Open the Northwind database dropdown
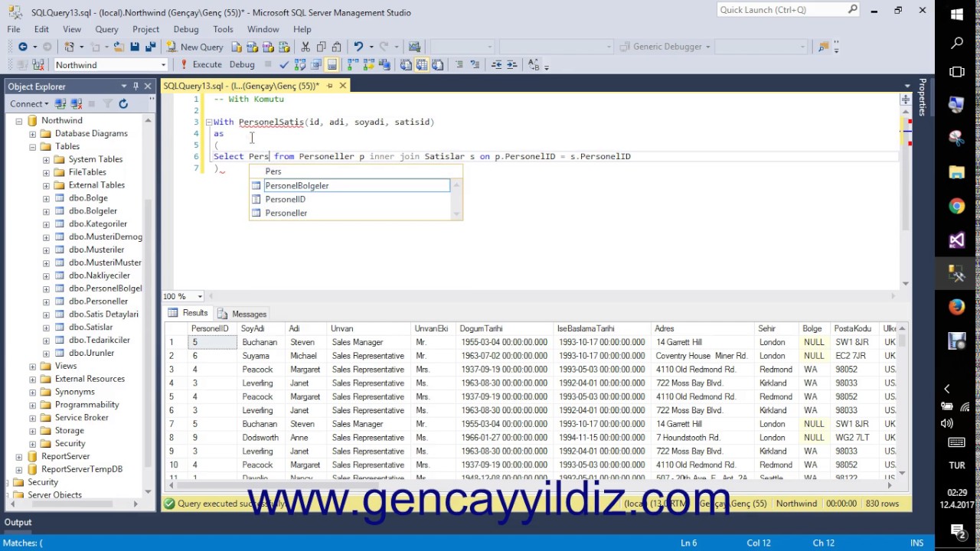980x551 pixels. [x=163, y=65]
